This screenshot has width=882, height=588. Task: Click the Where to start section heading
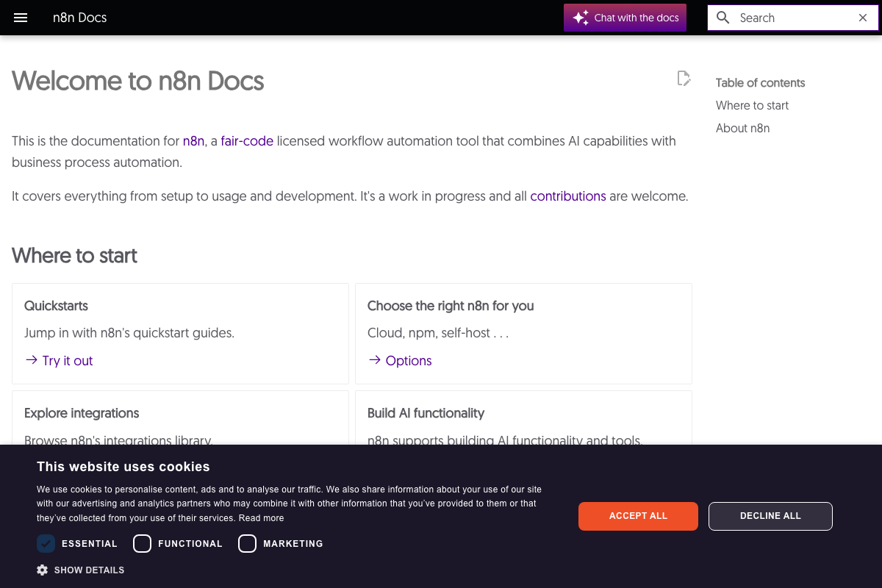click(x=74, y=256)
